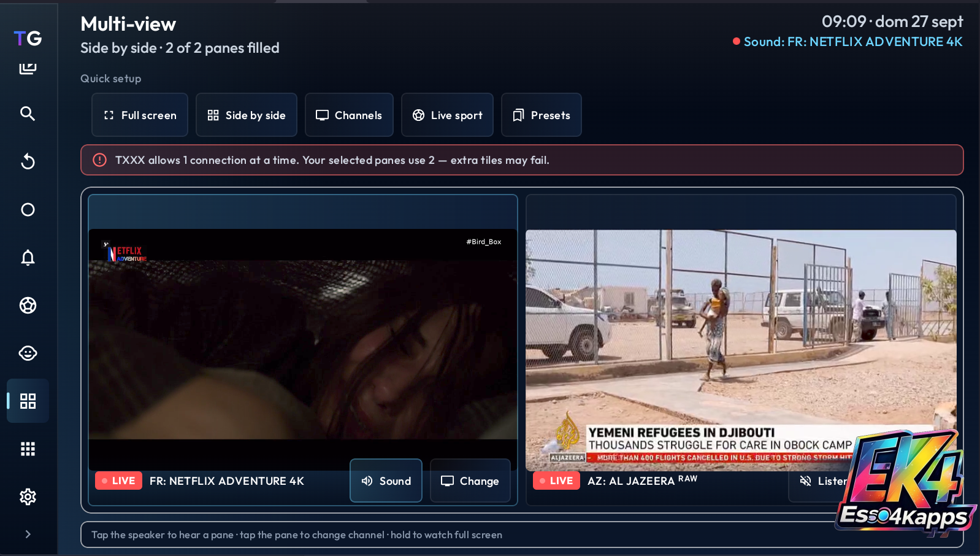Open the Live sport quick setup
980x556 pixels.
click(447, 115)
